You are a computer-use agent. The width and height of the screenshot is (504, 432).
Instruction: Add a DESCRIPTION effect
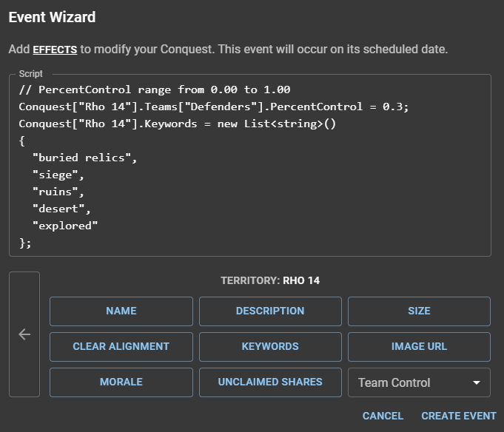[270, 311]
